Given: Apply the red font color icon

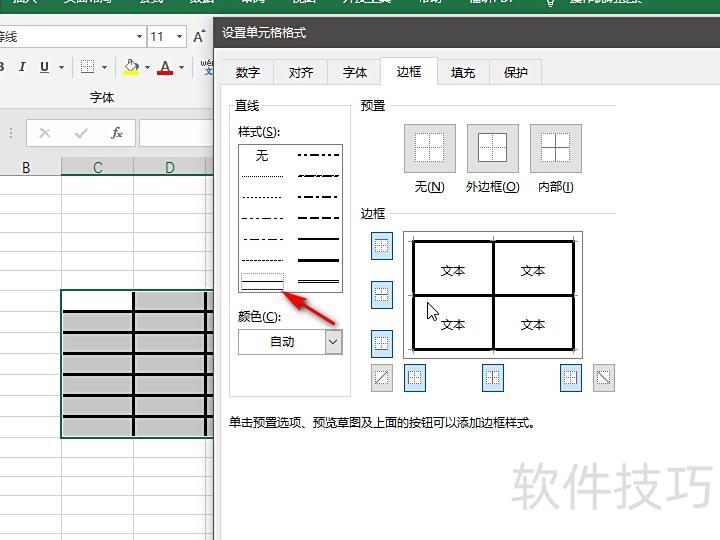Looking at the screenshot, I should [165, 68].
